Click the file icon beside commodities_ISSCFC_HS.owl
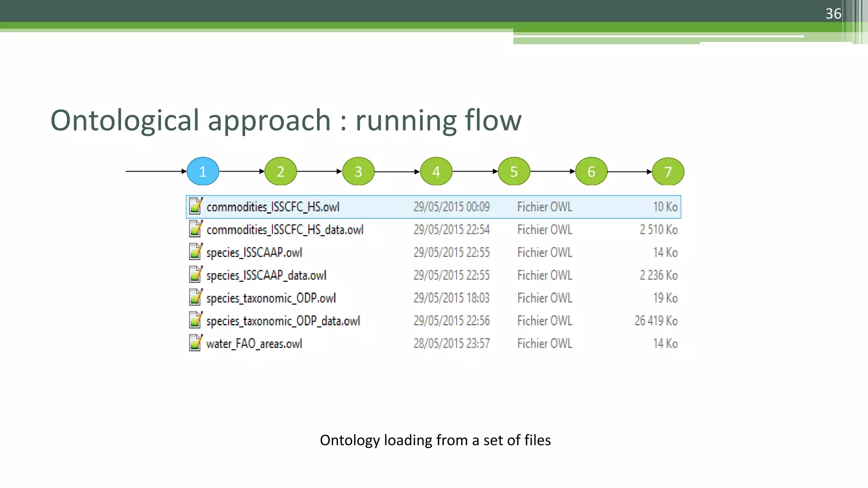Image resolution: width=868 pixels, height=488 pixels. (x=195, y=206)
